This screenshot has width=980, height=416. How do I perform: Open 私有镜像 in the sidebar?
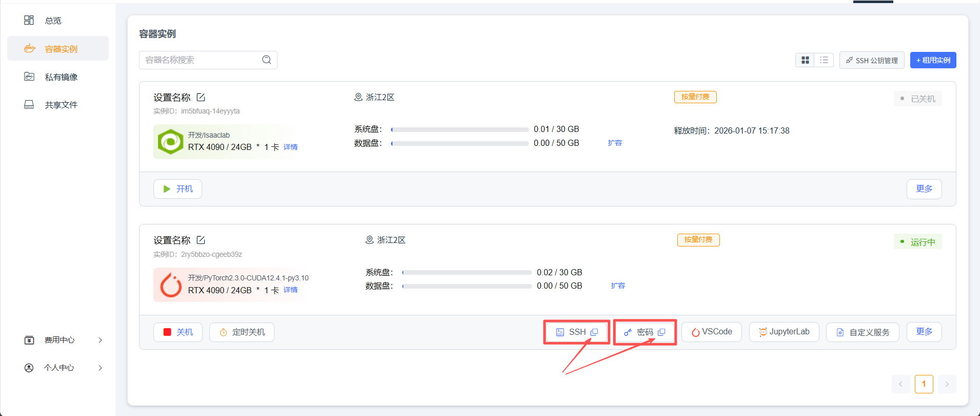point(61,77)
